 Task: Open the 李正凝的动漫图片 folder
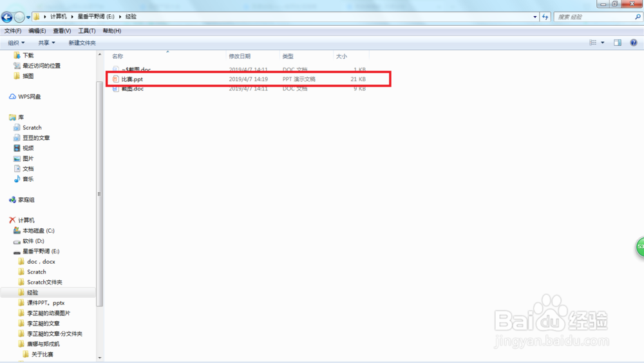pyautogui.click(x=48, y=313)
